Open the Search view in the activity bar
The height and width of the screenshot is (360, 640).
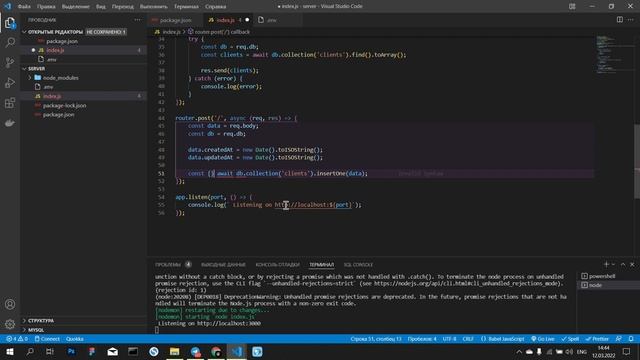(10, 42)
